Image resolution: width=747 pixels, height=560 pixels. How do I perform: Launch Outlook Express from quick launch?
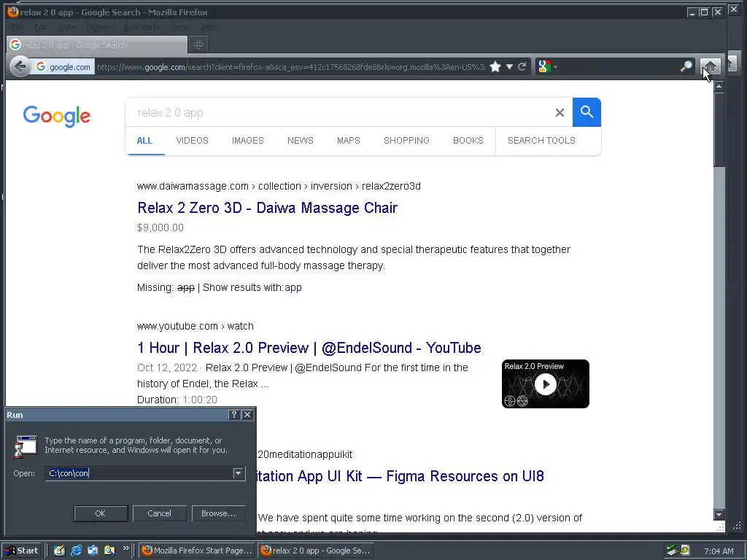pos(93,551)
